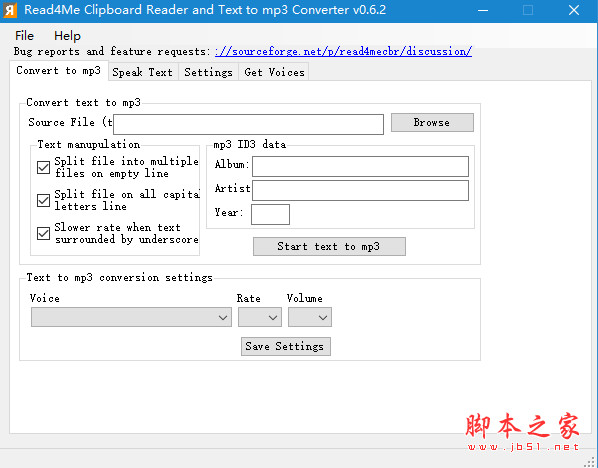Click the Year text field
This screenshot has width=598, height=468.
tap(270, 214)
